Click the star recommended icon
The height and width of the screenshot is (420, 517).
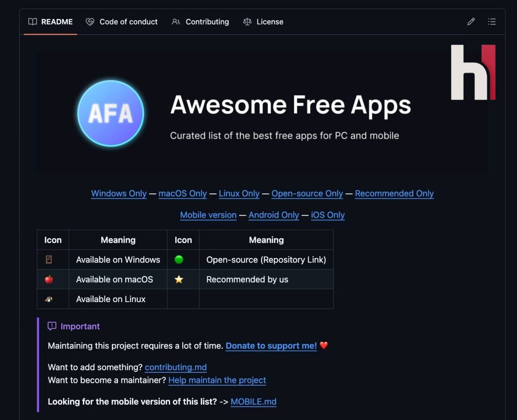coord(179,279)
